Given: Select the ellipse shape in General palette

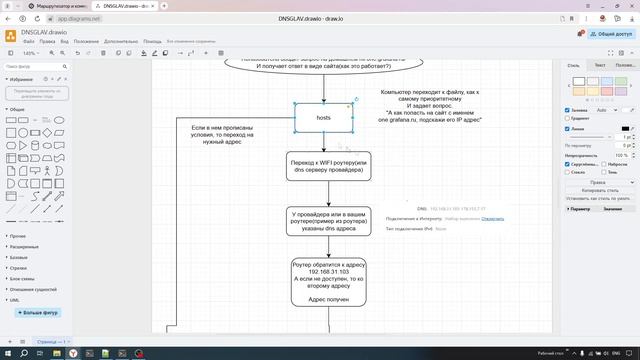Looking at the screenshot, I should 59,120.
